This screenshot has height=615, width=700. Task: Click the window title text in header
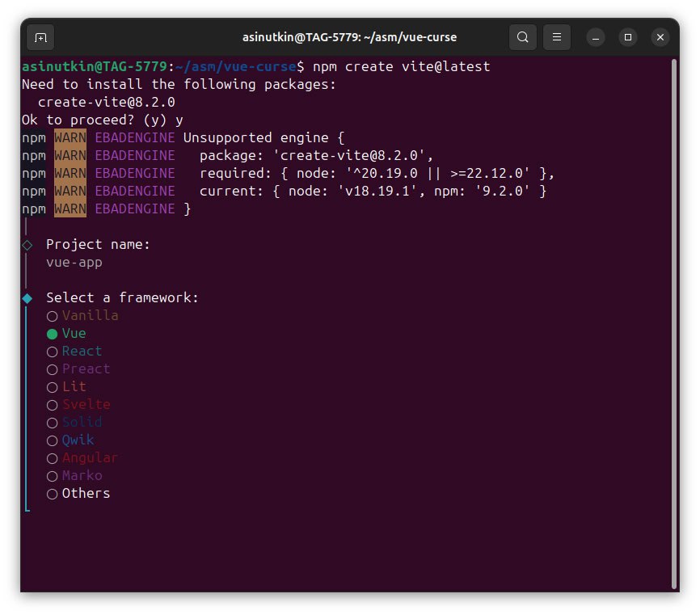tap(349, 37)
